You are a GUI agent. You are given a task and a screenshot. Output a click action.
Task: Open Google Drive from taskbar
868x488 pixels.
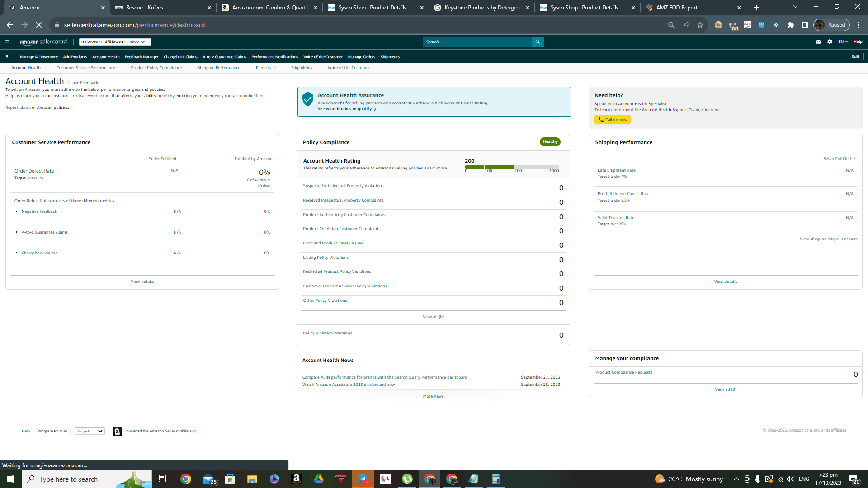coord(319,479)
